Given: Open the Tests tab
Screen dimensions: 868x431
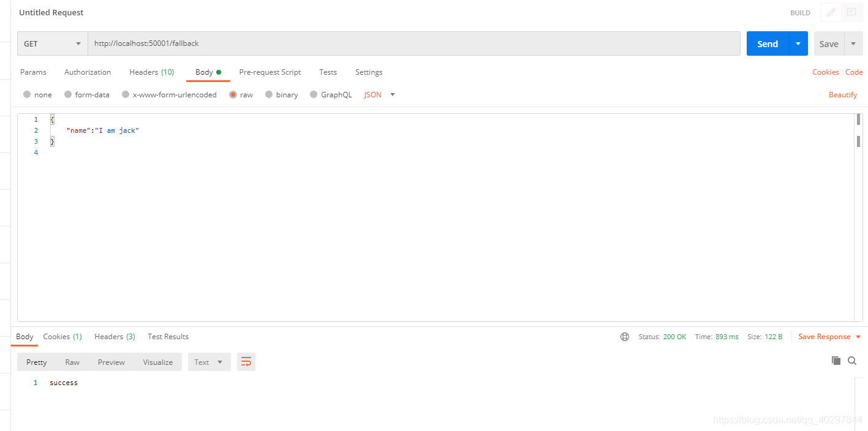Looking at the screenshot, I should pyautogui.click(x=328, y=72).
